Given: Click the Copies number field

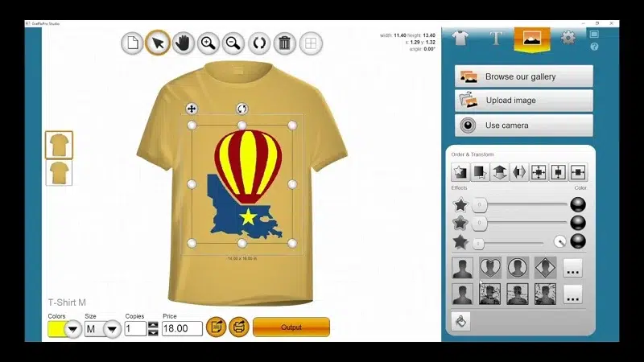Looking at the screenshot, I should 135,328.
